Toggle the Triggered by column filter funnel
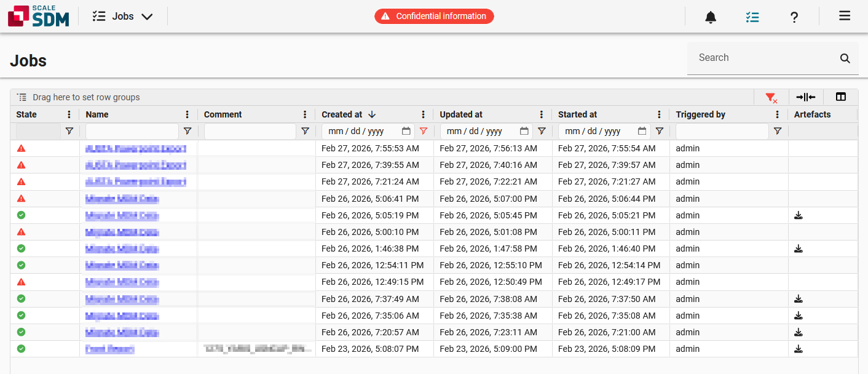The height and width of the screenshot is (374, 868). pyautogui.click(x=778, y=131)
